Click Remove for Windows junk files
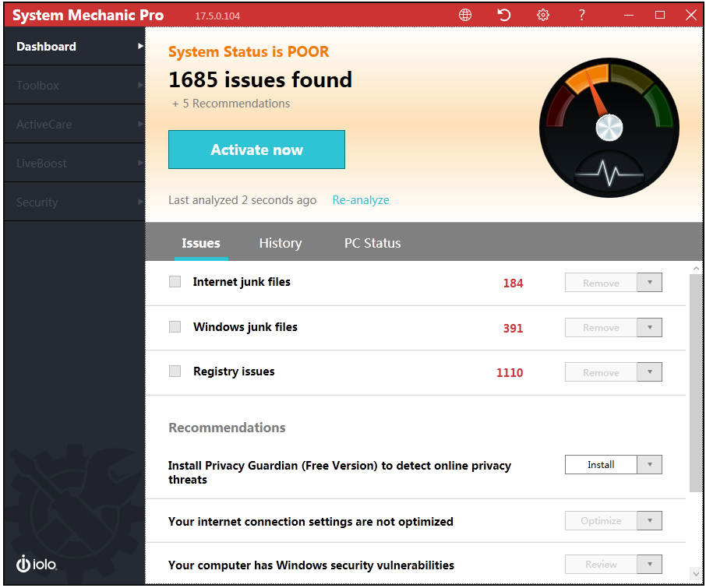Viewport: 706px width, 588px height. click(601, 328)
